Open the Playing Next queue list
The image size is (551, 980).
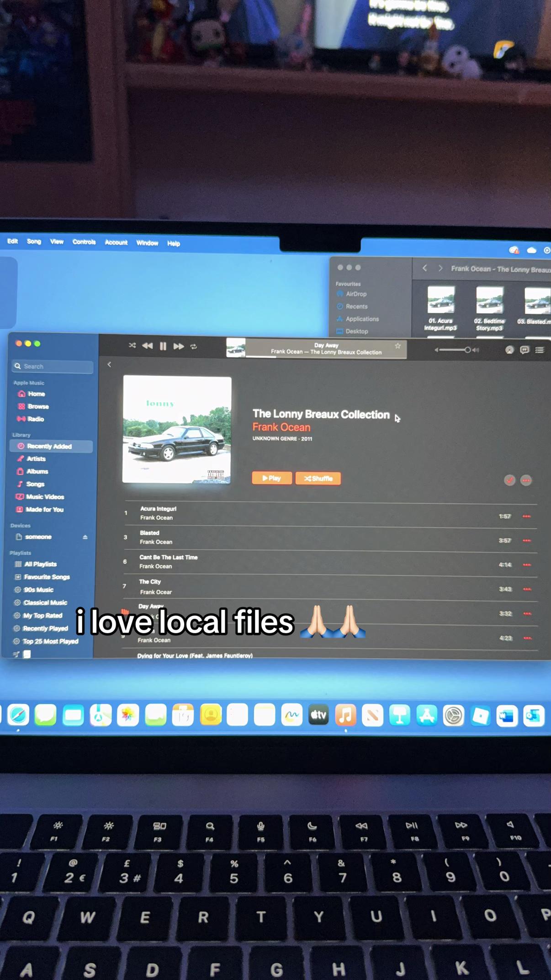click(540, 350)
